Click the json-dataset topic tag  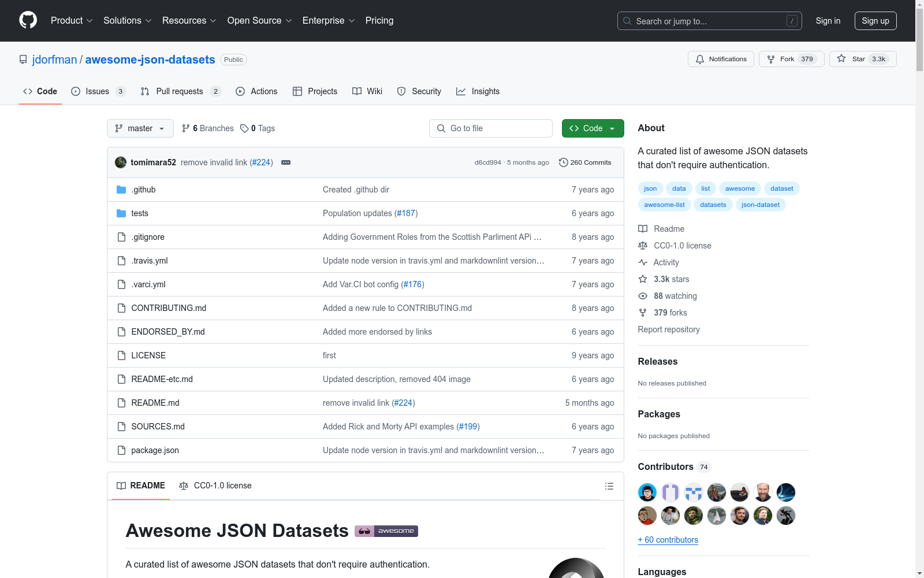pyautogui.click(x=761, y=205)
